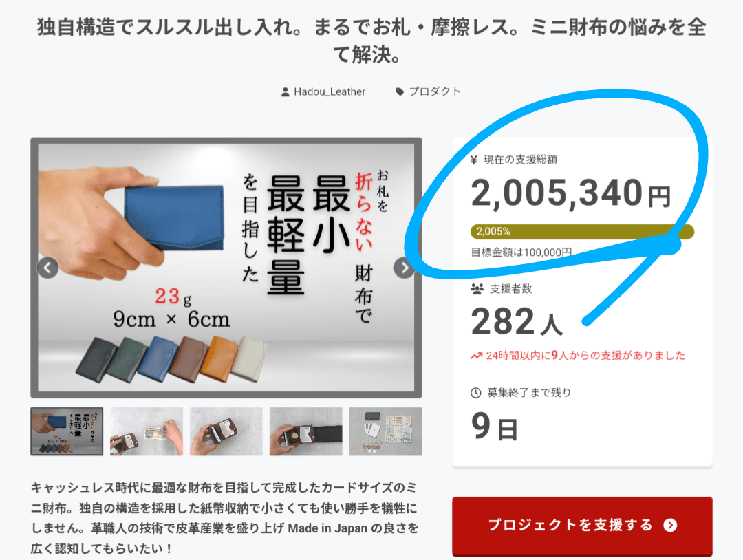The image size is (743, 560).
Task: Click the 24時間以内に9人からの支援 notice text
Action: click(x=585, y=356)
